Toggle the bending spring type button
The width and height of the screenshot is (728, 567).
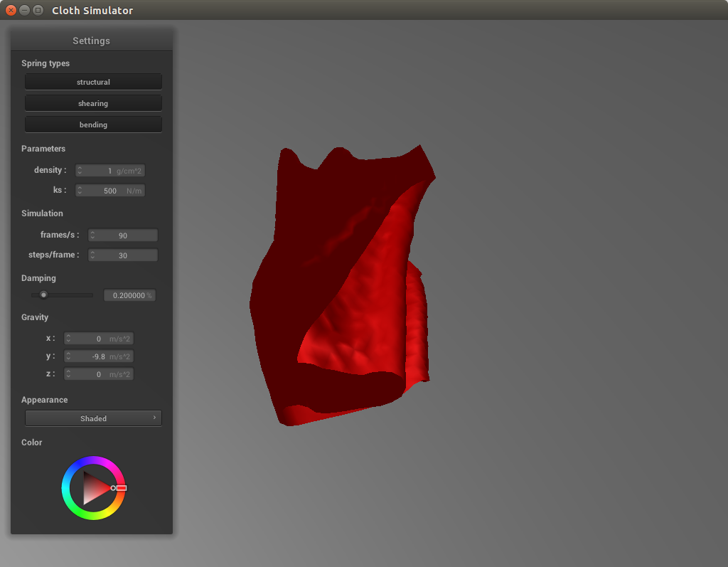93,124
